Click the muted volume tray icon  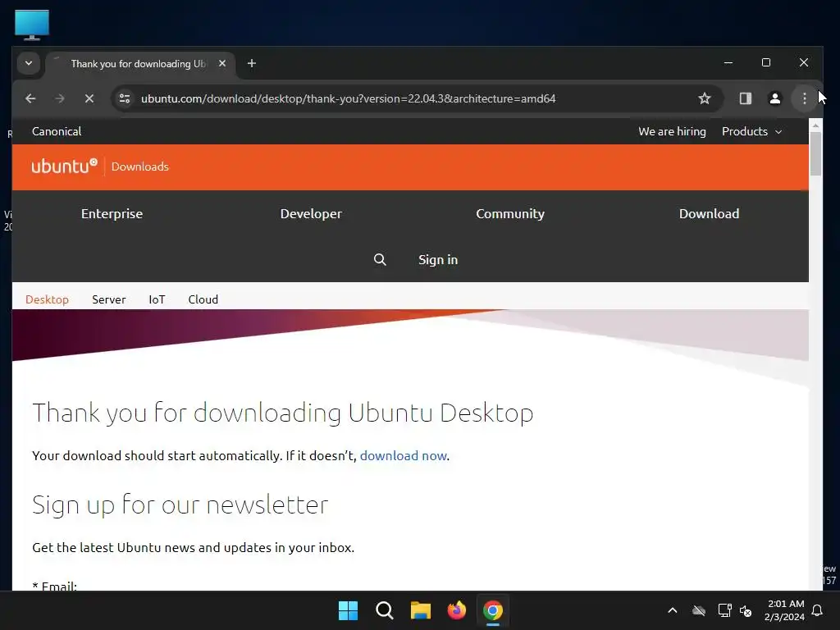coord(745,610)
